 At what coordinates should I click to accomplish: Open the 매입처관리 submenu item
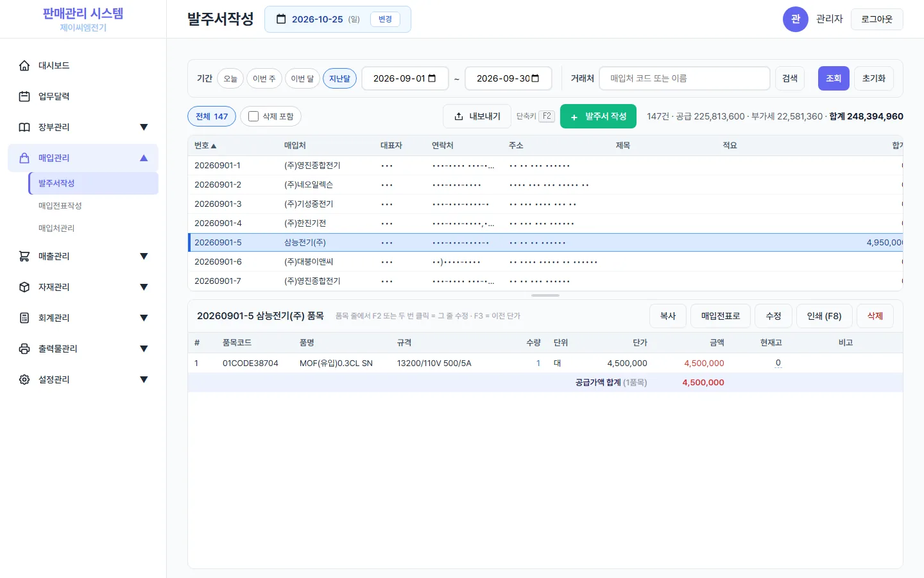94,228
